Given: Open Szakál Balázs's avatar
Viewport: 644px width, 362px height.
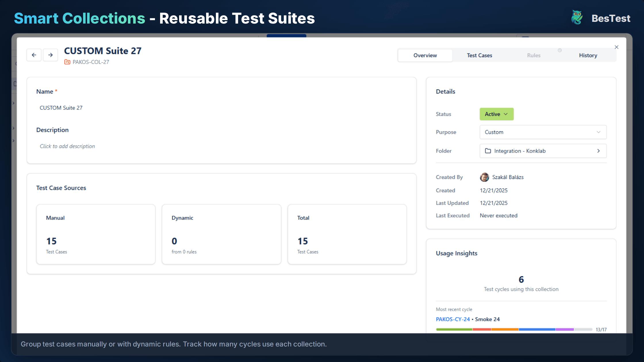Looking at the screenshot, I should tap(484, 177).
